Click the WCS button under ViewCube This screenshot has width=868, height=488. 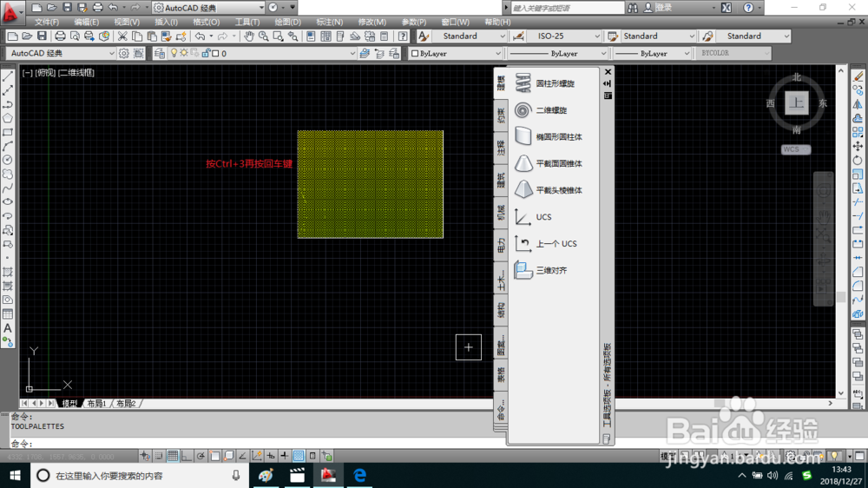(x=796, y=149)
